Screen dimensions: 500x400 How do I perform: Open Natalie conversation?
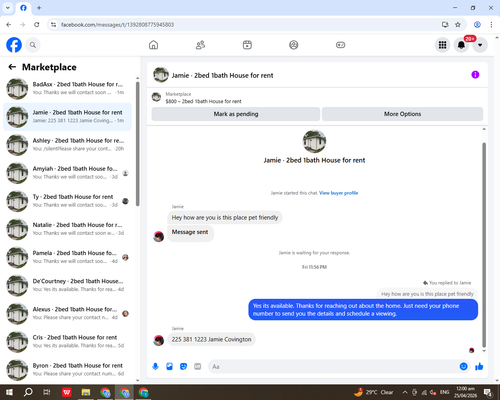pos(68,229)
